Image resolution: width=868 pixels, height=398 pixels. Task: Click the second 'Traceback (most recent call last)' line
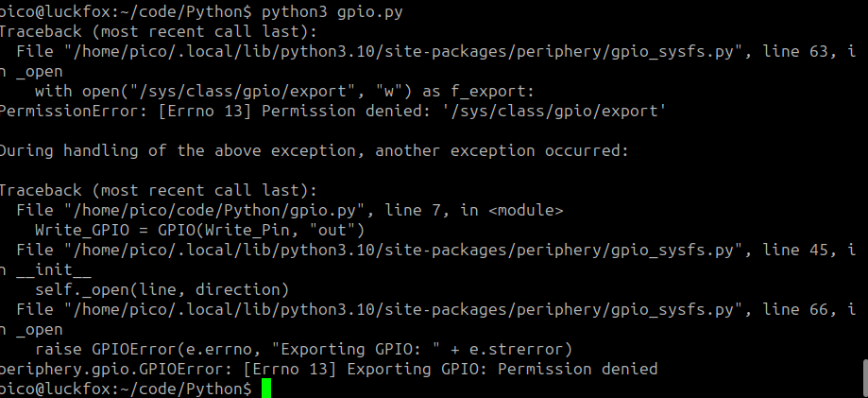pyautogui.click(x=159, y=191)
